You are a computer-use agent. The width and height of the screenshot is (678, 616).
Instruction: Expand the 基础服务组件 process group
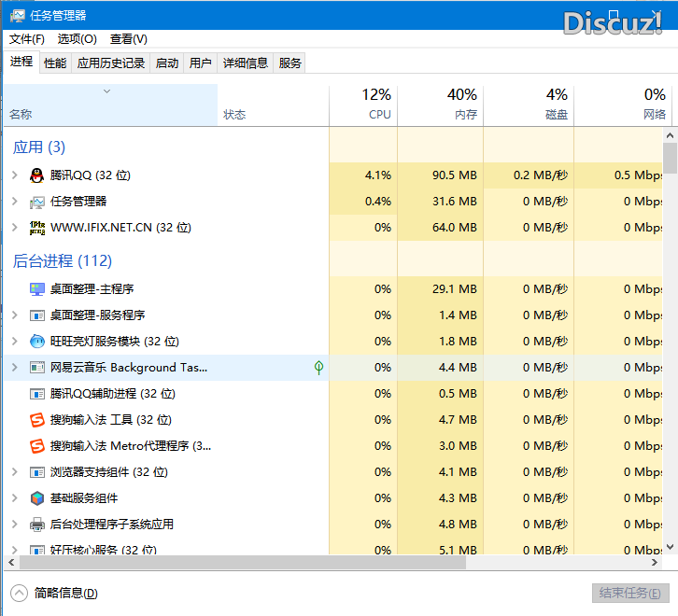point(15,498)
